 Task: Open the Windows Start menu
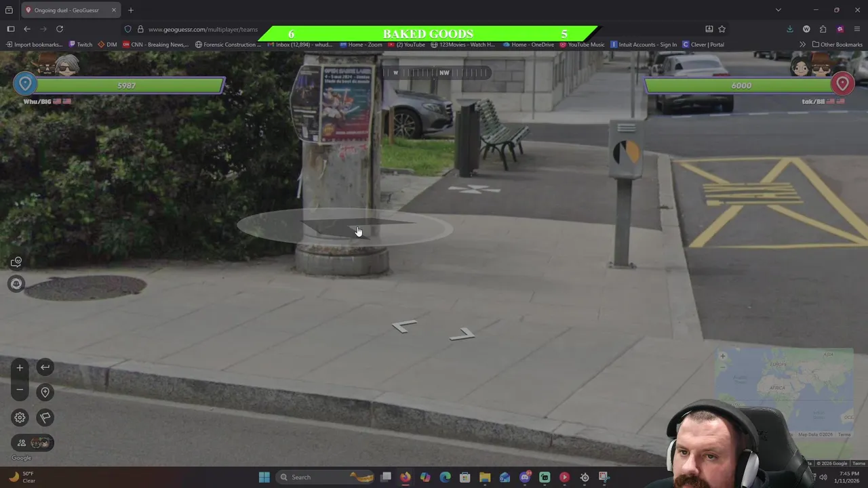coord(264,477)
